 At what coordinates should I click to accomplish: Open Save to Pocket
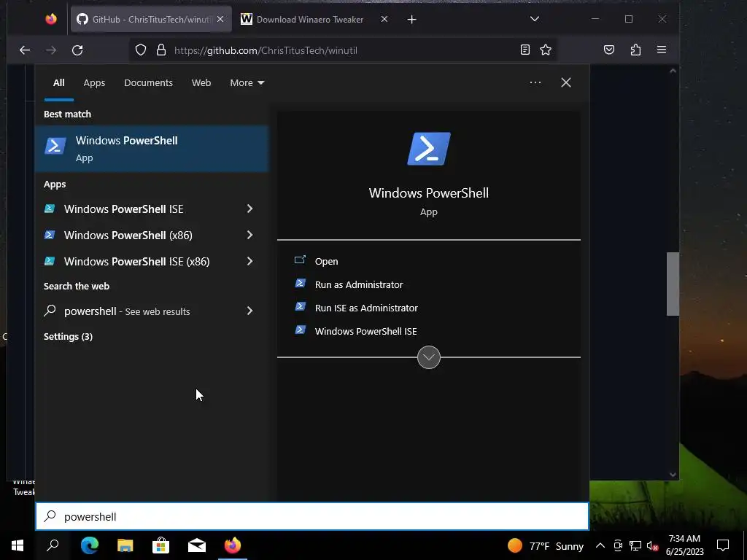point(609,50)
